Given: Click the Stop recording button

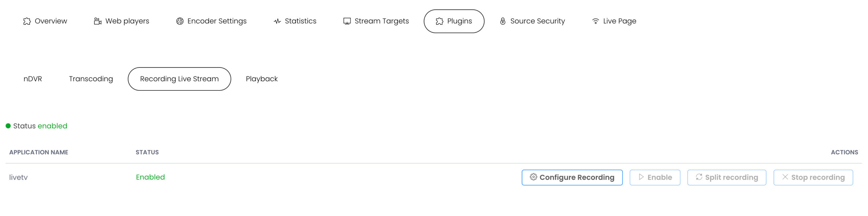Looking at the screenshot, I should coord(813,177).
